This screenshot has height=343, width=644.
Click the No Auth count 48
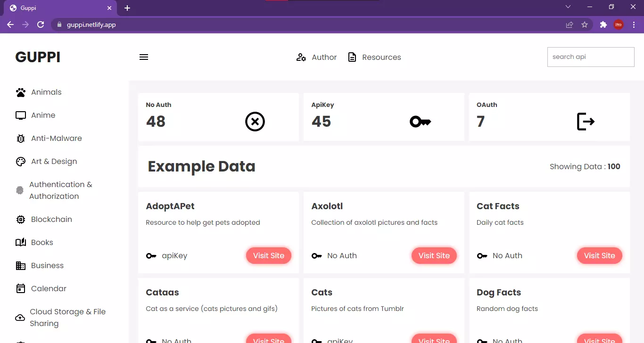click(156, 122)
